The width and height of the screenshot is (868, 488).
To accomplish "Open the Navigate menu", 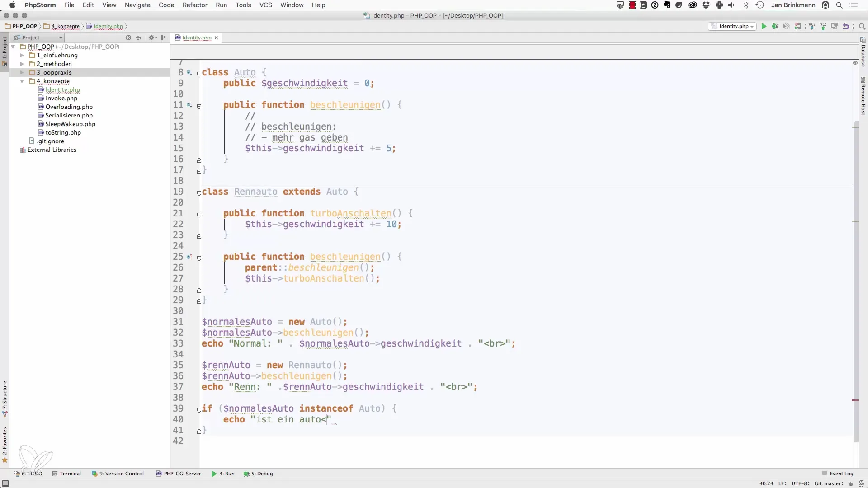I will tap(137, 5).
